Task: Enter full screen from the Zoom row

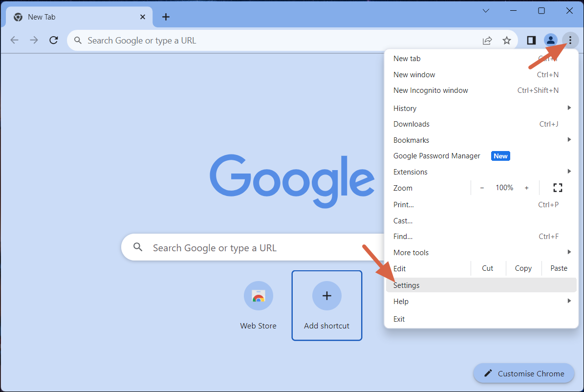Action: [558, 188]
